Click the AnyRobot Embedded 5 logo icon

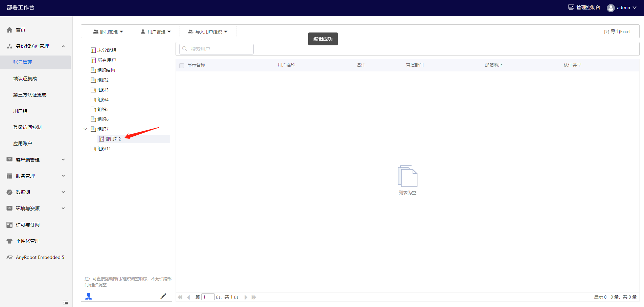click(x=9, y=257)
